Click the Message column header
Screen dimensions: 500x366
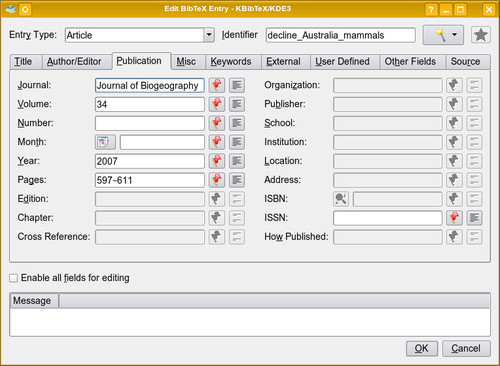pos(34,301)
